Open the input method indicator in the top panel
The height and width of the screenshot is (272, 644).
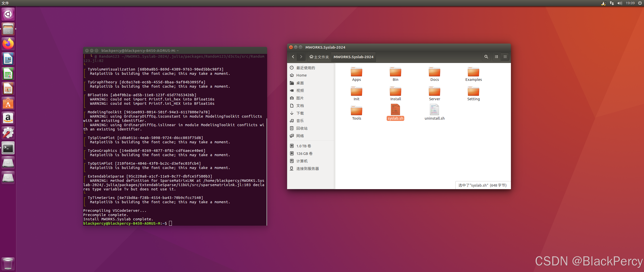(x=603, y=3)
